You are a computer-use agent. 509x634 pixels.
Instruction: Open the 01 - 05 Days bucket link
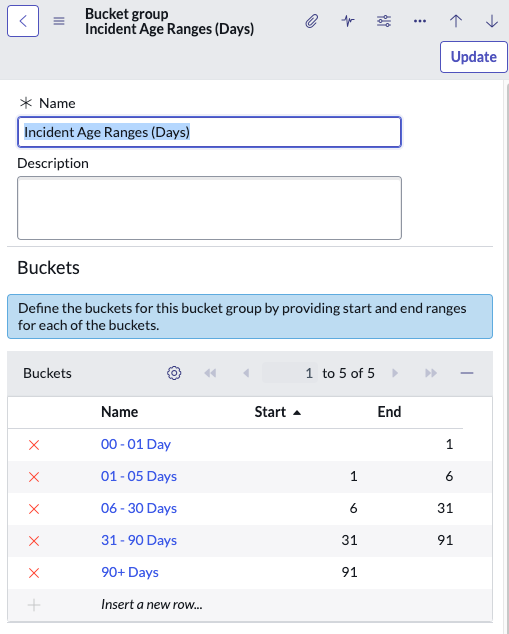[x=139, y=476]
